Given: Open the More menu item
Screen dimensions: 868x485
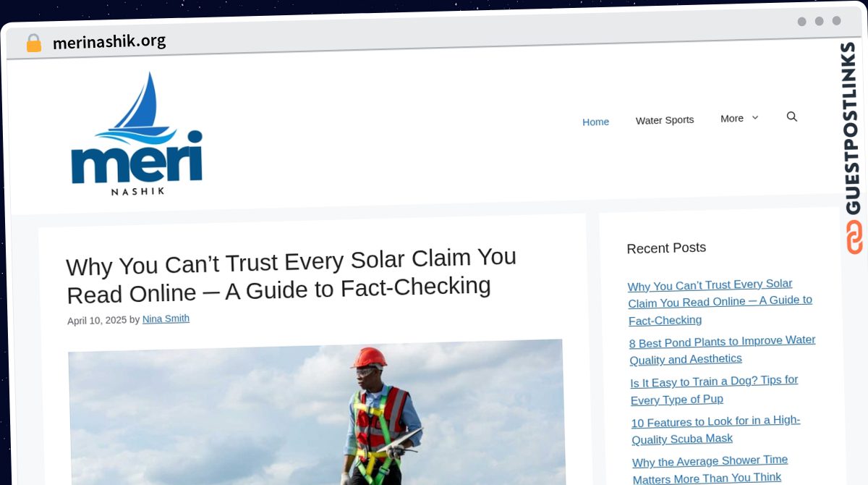Looking at the screenshot, I should click(x=732, y=119).
